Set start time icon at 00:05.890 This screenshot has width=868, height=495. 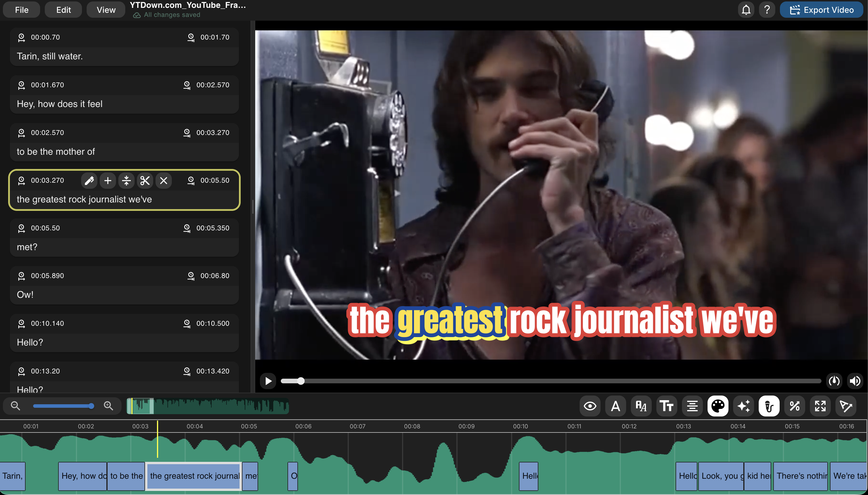22,276
